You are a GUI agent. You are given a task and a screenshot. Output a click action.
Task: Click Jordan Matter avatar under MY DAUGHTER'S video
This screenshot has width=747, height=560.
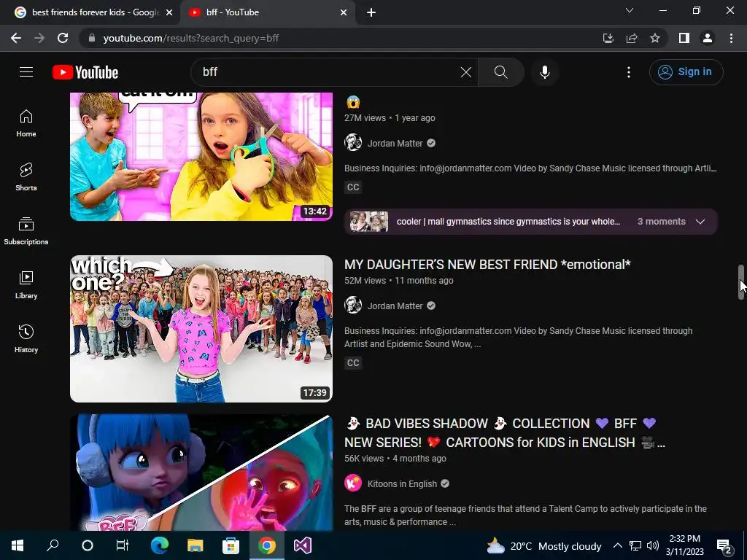(353, 306)
